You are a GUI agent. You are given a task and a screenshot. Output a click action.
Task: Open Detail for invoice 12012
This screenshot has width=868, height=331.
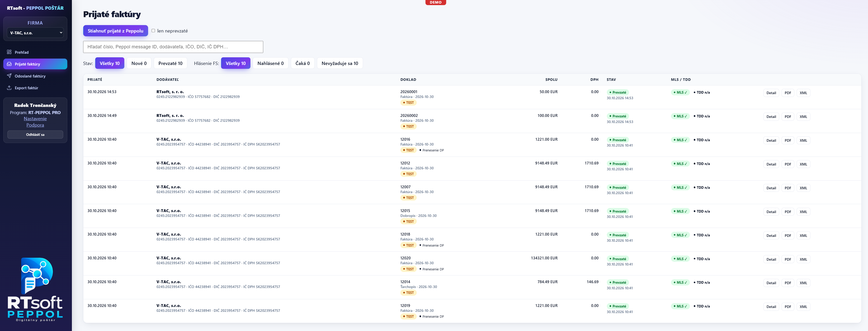(x=771, y=164)
